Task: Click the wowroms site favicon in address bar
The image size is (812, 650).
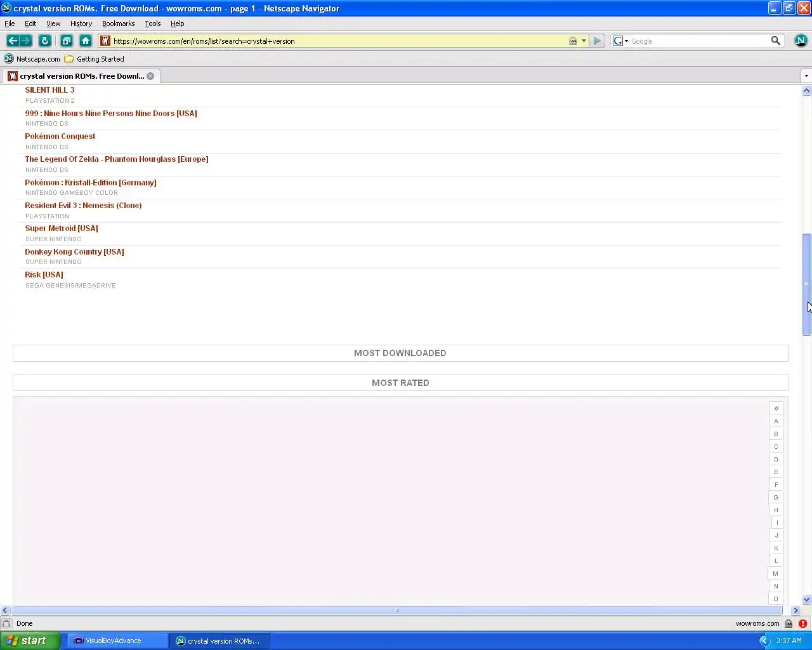Action: tap(105, 41)
